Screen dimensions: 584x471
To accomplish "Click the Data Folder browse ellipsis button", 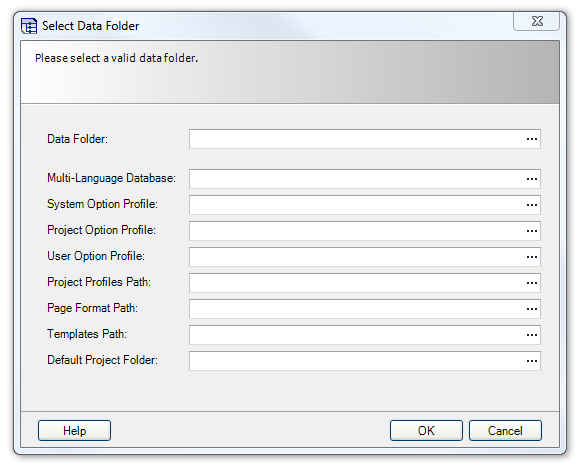I will 531,139.
